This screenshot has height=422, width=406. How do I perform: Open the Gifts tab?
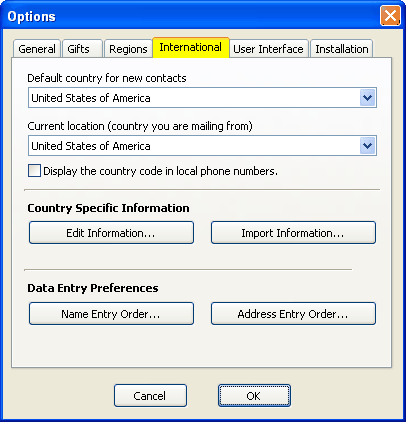82,49
